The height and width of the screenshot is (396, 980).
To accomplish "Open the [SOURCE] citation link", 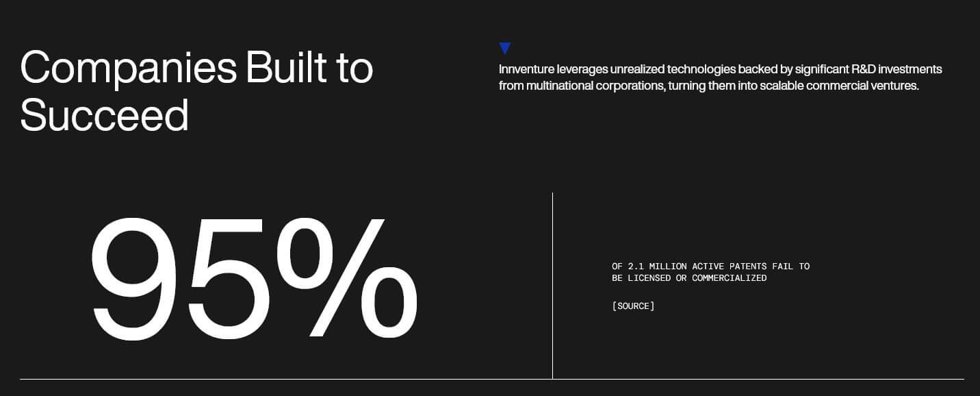I will [x=633, y=306].
